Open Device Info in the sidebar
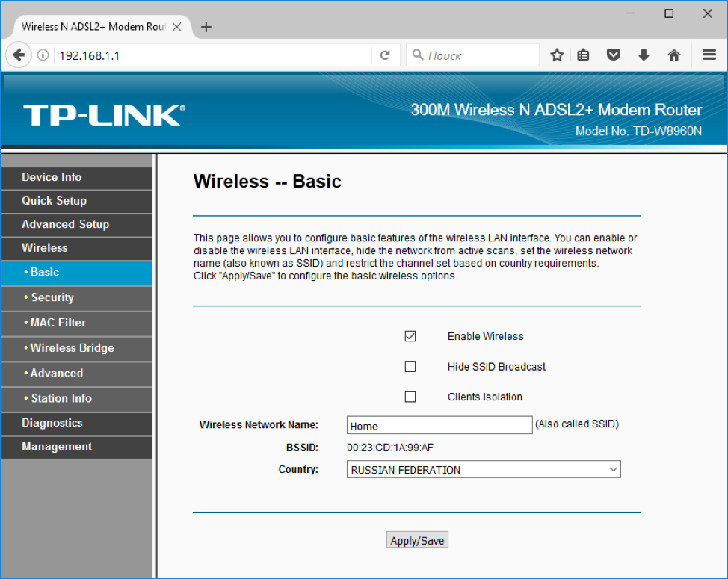This screenshot has width=728, height=579. click(x=52, y=177)
